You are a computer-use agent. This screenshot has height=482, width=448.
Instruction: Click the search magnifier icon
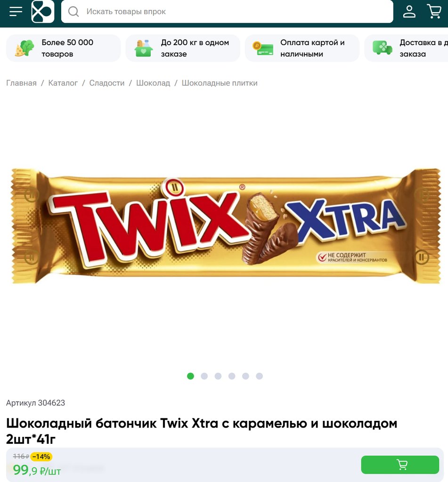click(x=73, y=12)
